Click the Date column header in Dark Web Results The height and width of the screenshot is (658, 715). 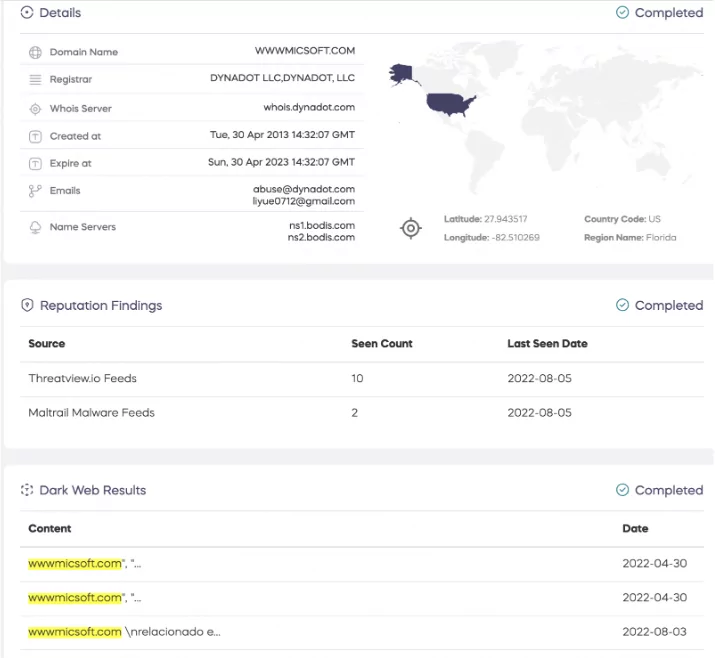[x=635, y=528]
